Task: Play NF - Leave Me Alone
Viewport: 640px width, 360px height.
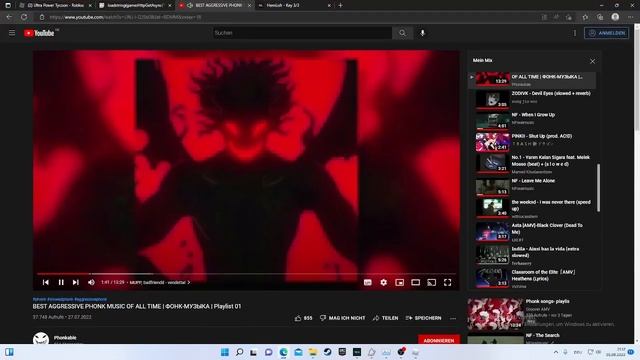Action: pyautogui.click(x=532, y=186)
